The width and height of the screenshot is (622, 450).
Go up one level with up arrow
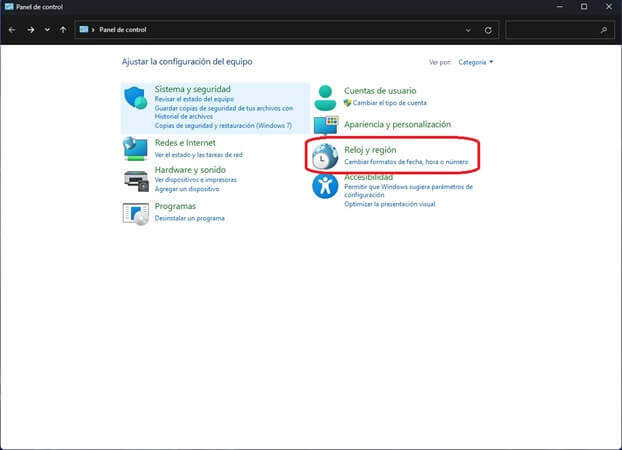pos(63,30)
